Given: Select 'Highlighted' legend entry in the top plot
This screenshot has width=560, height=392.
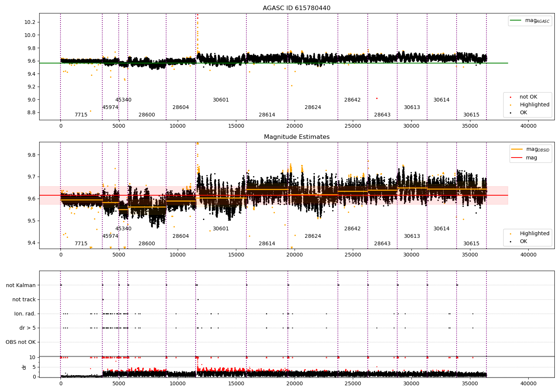Looking at the screenshot, I should coord(530,105).
